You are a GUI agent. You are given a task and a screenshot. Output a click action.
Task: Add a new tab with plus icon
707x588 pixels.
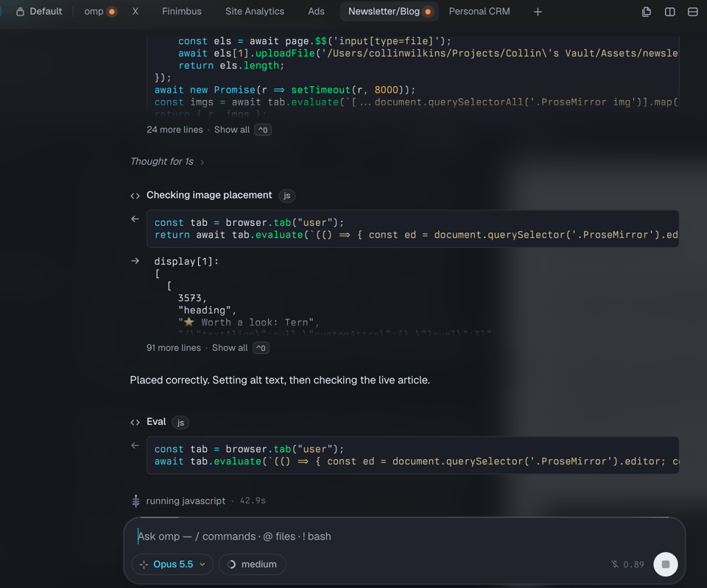coord(538,12)
